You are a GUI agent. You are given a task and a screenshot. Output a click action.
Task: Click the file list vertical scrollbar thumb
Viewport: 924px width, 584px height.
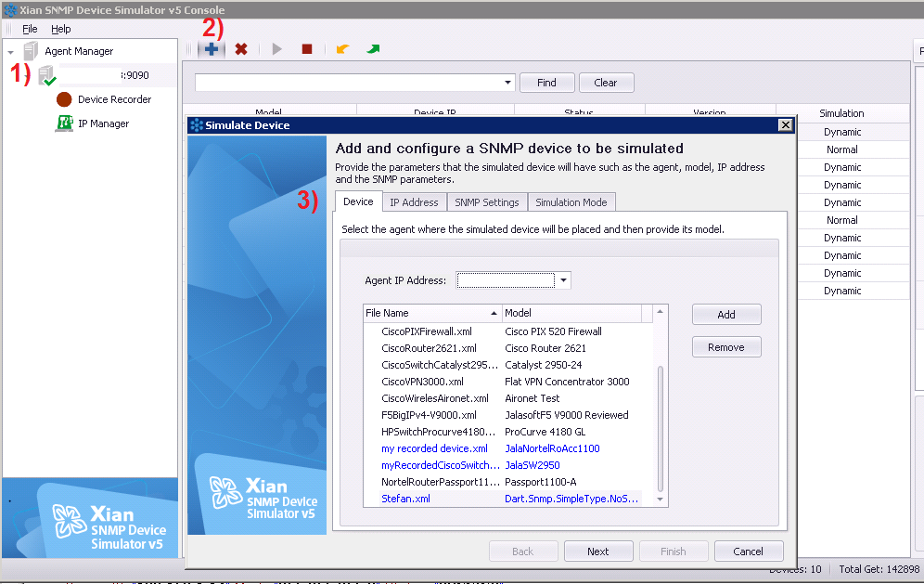pyautogui.click(x=660, y=429)
